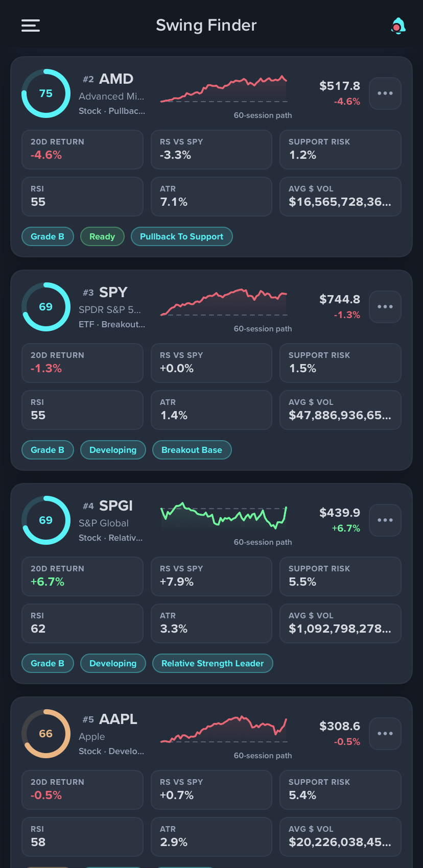Open the SPY card's three-dot menu
The width and height of the screenshot is (423, 868).
(x=385, y=307)
